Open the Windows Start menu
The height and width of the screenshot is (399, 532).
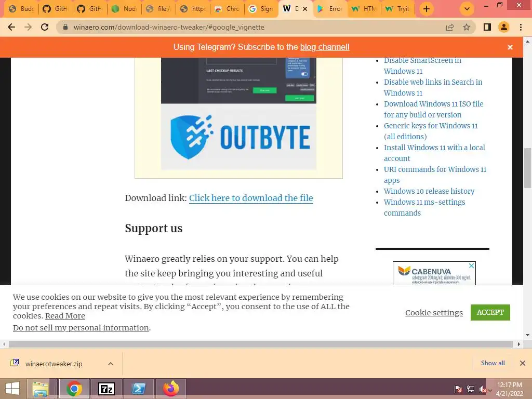(12, 389)
